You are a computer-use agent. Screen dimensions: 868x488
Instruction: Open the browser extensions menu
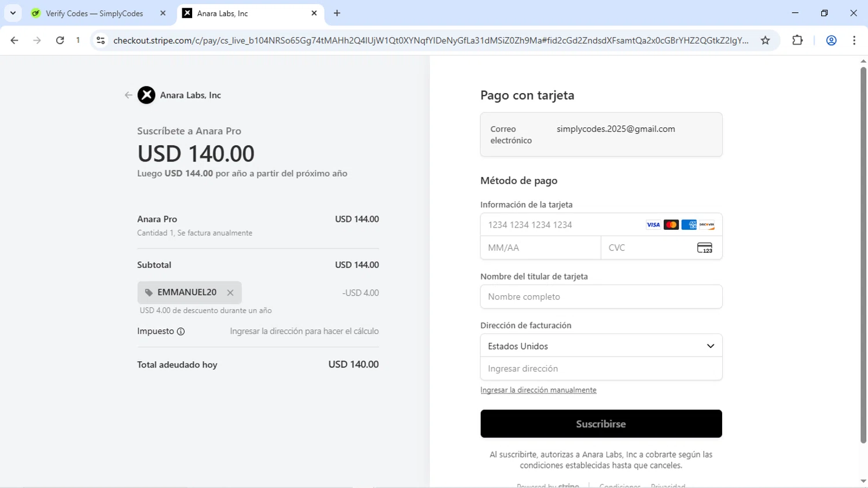(x=797, y=41)
